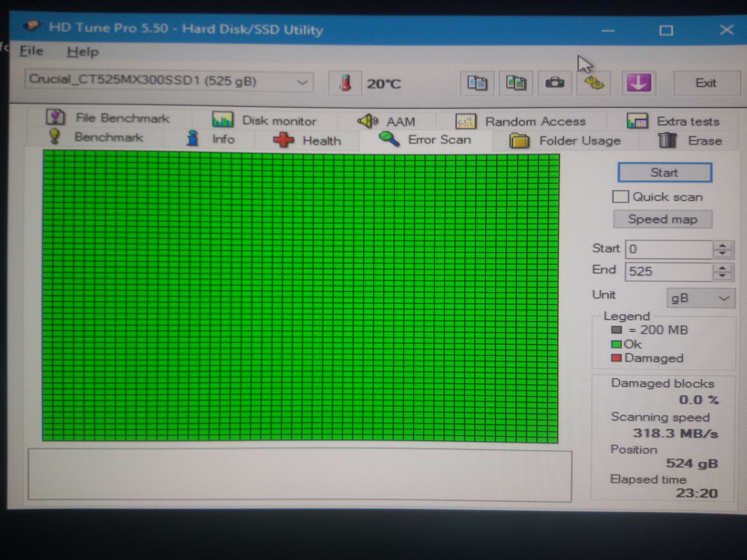The height and width of the screenshot is (560, 747).
Task: Click the gray 200 MB legend swatch
Action: tap(616, 330)
